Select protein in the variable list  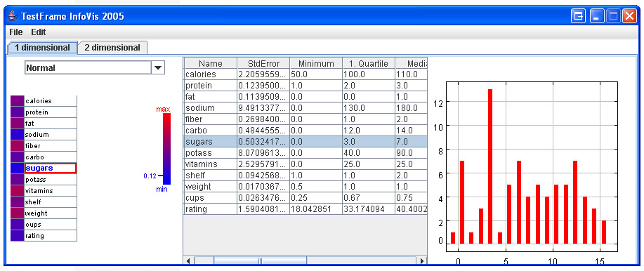point(51,112)
